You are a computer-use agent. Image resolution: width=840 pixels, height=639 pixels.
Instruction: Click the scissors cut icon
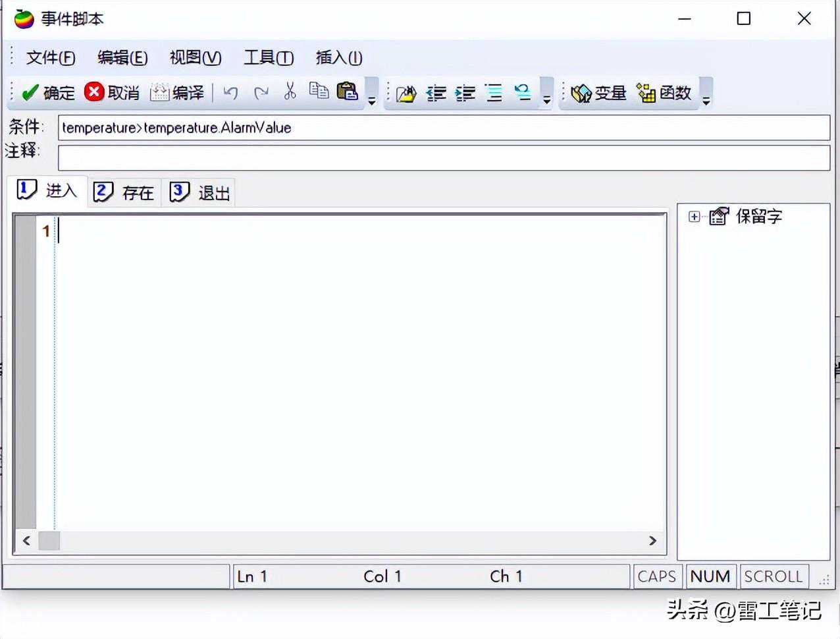[290, 92]
